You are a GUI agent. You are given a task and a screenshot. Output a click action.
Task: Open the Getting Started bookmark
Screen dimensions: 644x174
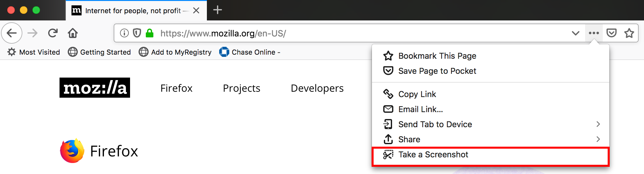click(99, 52)
